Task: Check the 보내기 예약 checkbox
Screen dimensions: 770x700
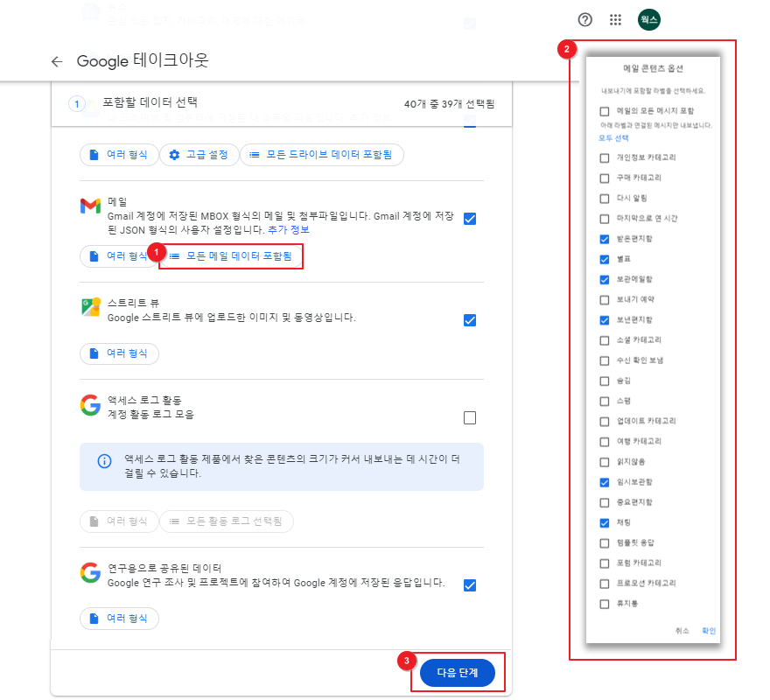Action: [x=605, y=300]
